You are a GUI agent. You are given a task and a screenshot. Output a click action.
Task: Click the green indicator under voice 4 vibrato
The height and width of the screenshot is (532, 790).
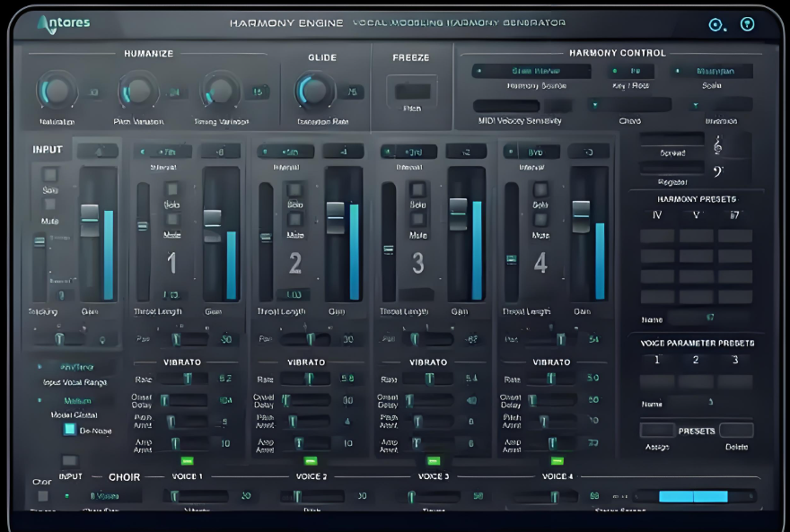557,461
